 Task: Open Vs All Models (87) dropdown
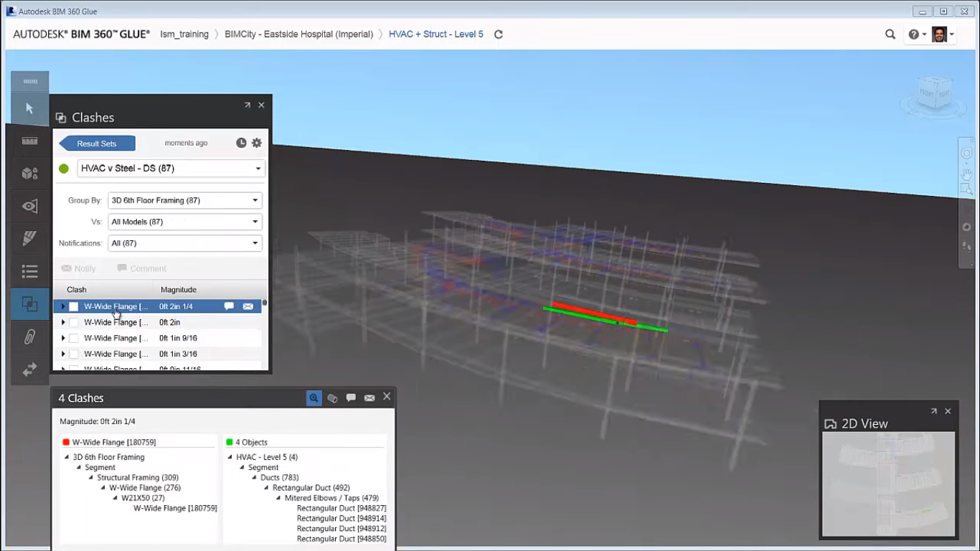(185, 222)
